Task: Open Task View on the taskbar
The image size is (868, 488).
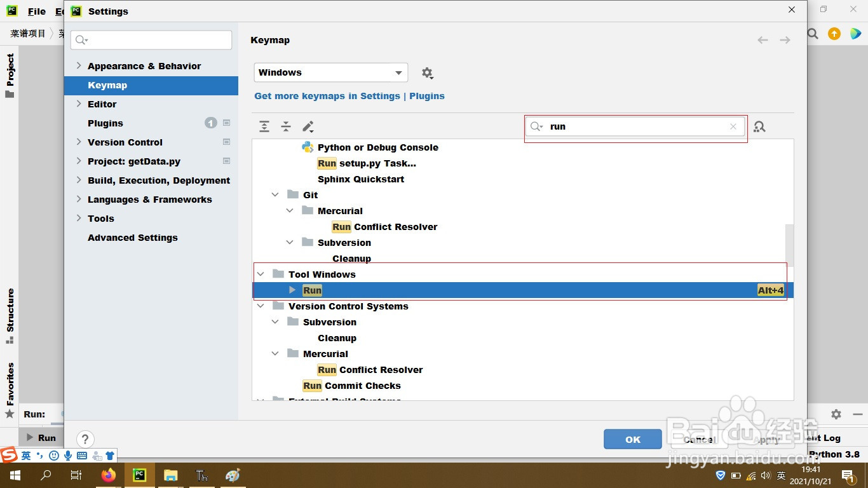Action: point(76,475)
